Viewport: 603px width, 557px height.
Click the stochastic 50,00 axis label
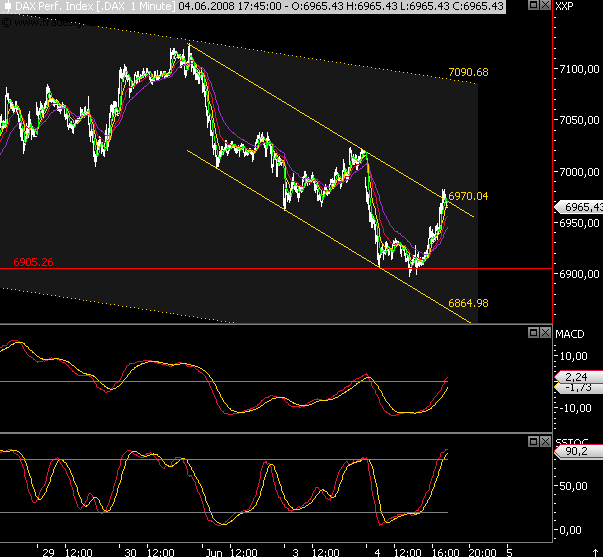[573, 486]
